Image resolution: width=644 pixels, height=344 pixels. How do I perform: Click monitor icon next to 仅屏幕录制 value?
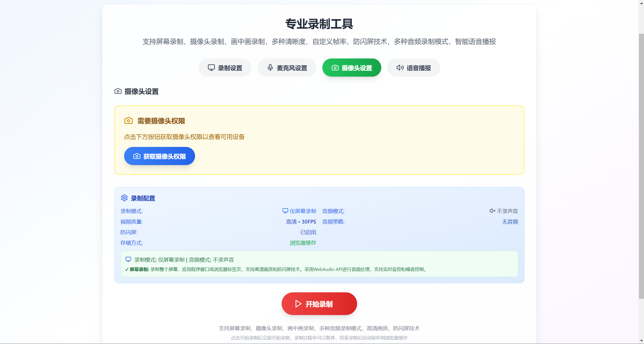click(285, 211)
